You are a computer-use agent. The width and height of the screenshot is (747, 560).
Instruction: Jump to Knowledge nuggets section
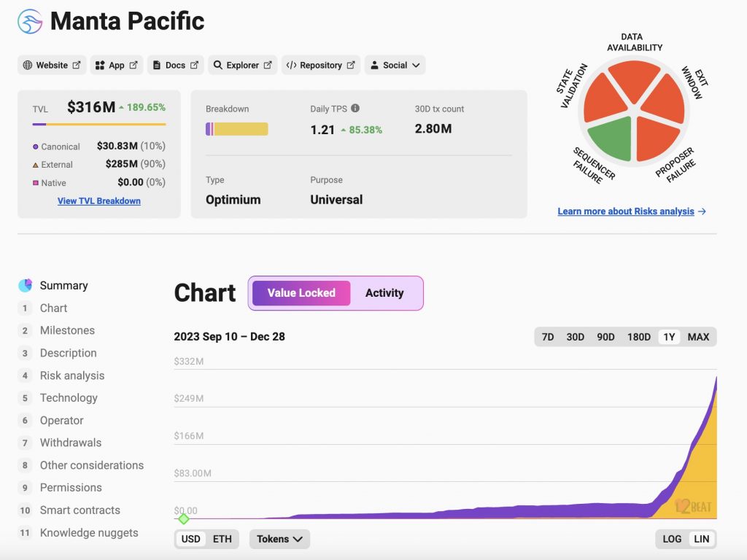tap(89, 533)
